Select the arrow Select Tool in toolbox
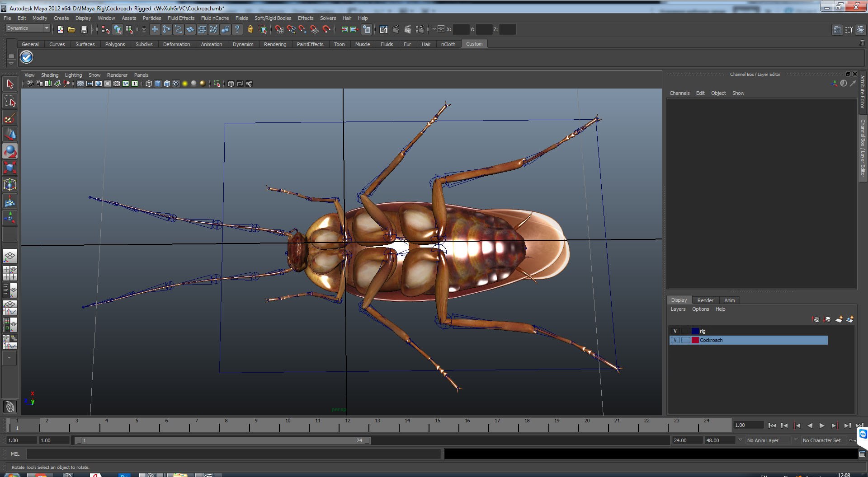 pyautogui.click(x=10, y=84)
